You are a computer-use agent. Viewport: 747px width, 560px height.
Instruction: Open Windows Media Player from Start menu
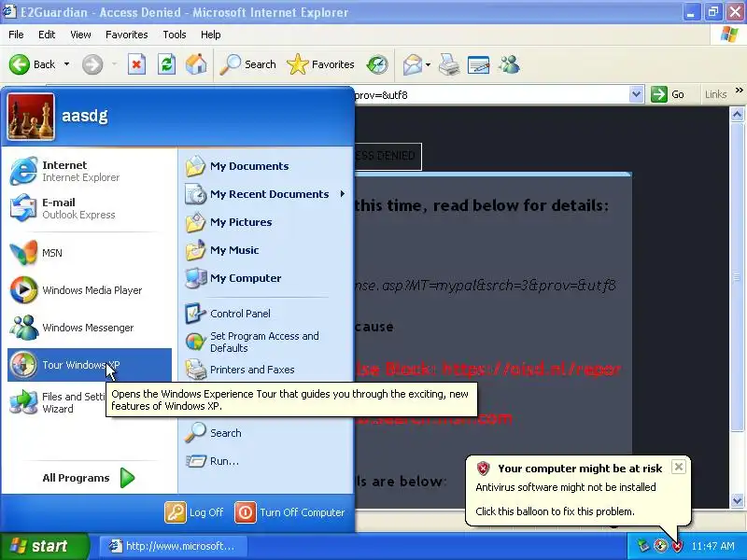point(90,290)
